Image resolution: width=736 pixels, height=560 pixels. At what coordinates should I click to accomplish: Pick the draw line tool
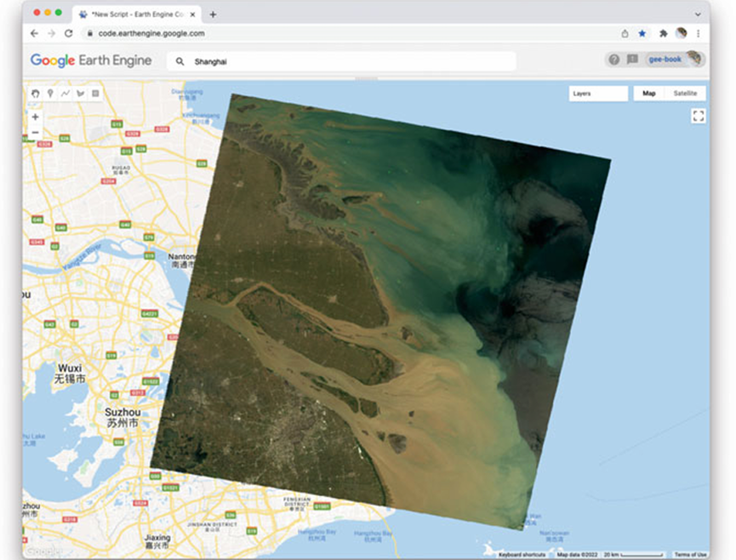(x=66, y=94)
